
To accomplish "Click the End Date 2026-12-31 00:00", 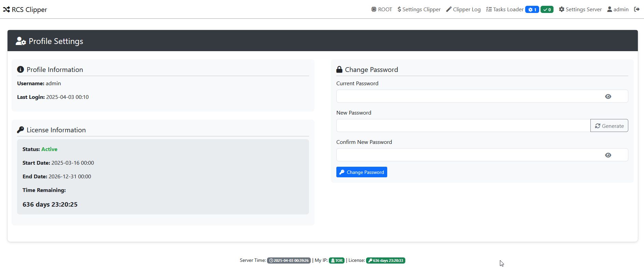I will tap(70, 176).
